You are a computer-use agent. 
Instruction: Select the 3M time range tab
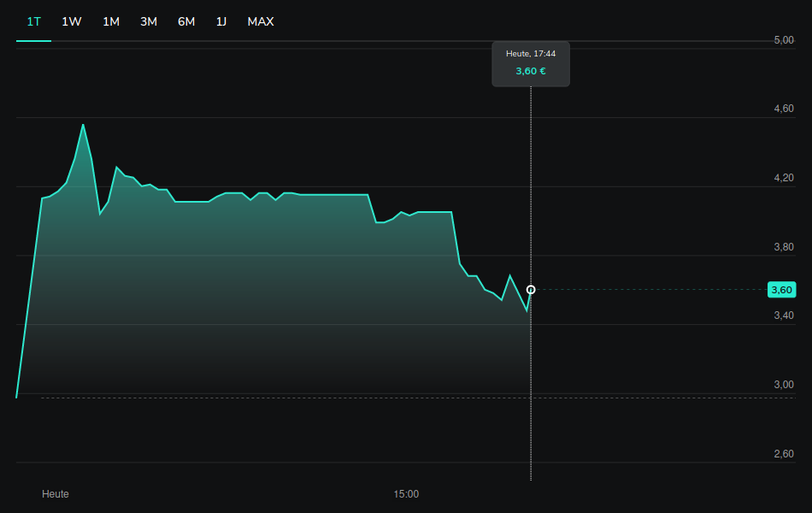point(149,21)
